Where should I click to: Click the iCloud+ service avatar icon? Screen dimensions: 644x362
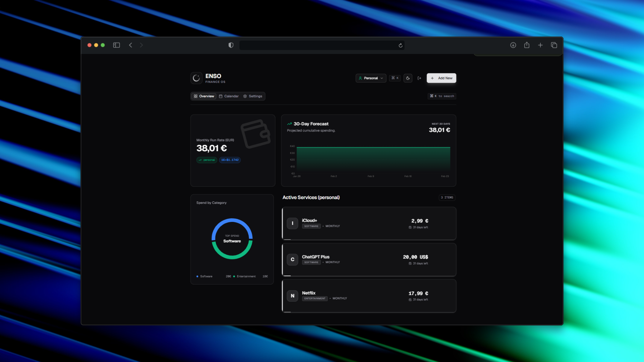[292, 223]
